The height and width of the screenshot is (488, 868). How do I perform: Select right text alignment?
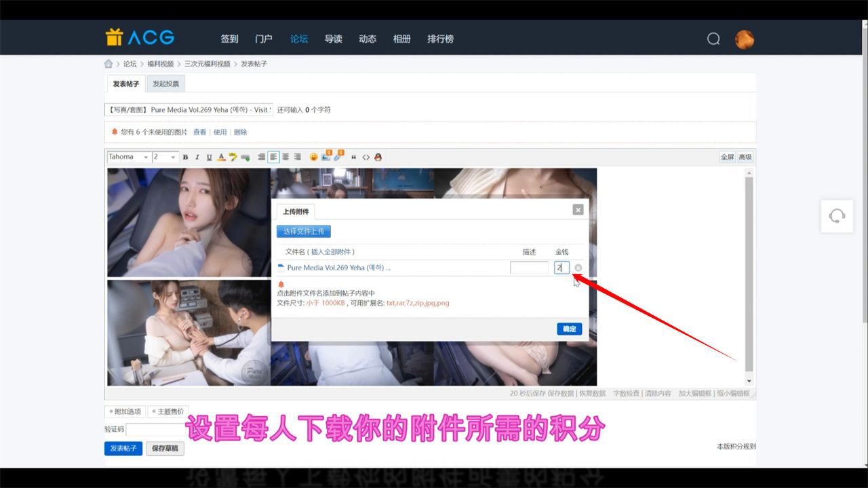coord(297,157)
